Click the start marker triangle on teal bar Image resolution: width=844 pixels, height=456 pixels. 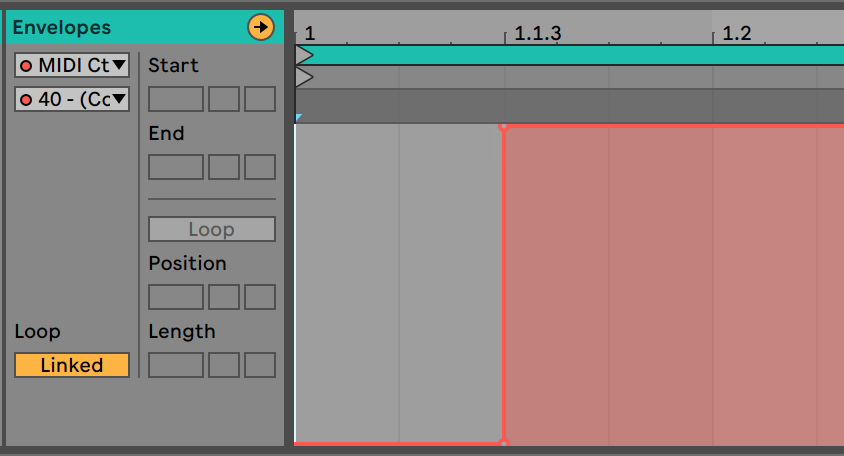point(304,54)
